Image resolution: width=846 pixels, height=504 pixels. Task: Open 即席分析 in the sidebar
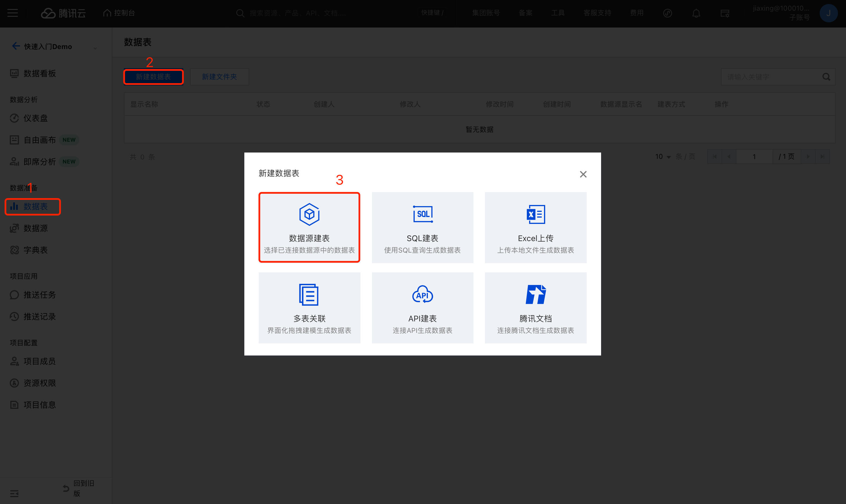[x=33, y=162]
